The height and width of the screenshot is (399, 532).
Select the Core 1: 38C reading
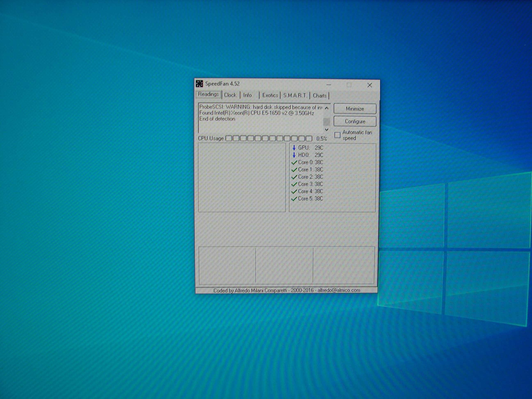(311, 170)
